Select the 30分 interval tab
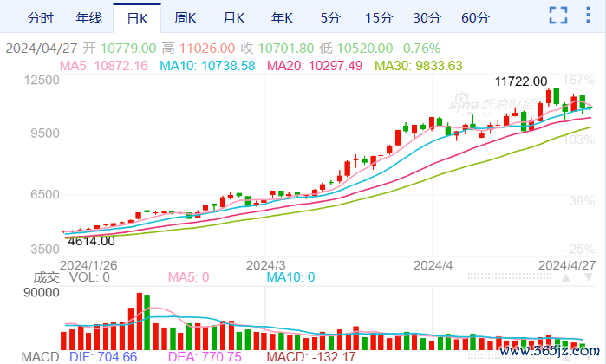This screenshot has width=606, height=364. (x=427, y=17)
